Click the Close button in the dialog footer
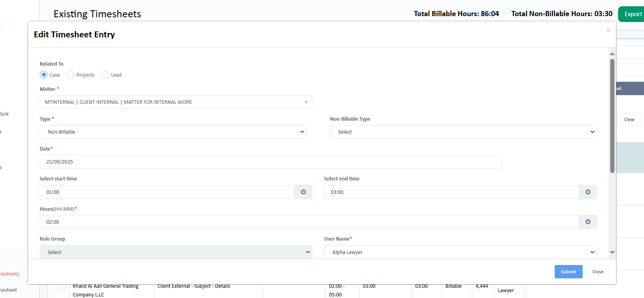 tap(598, 272)
